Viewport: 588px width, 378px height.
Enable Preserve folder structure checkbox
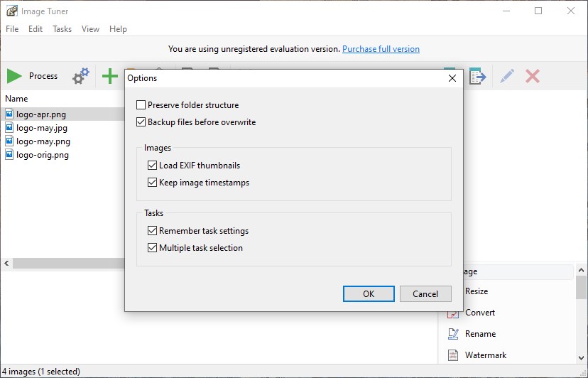[x=141, y=105]
